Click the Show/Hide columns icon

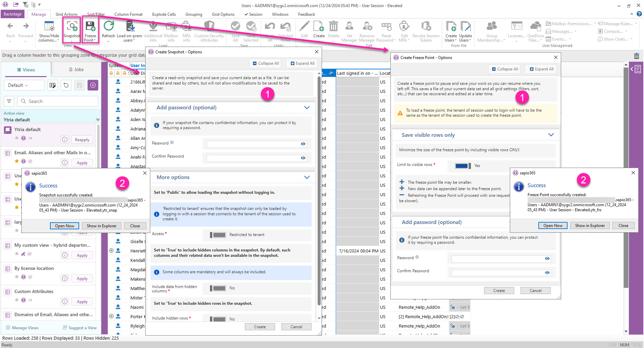[49, 27]
